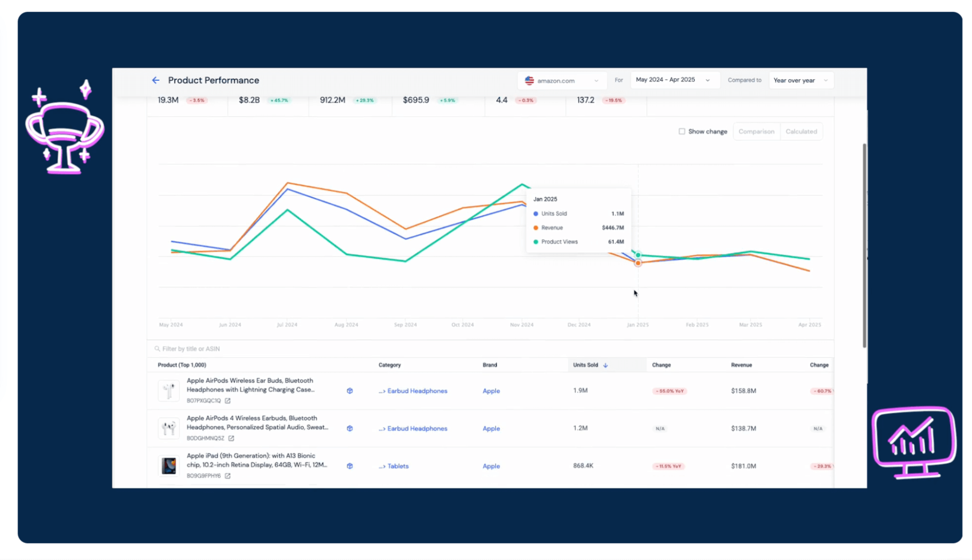Switch chart to Calculated mode
This screenshot has height=560, width=972.
tap(801, 131)
